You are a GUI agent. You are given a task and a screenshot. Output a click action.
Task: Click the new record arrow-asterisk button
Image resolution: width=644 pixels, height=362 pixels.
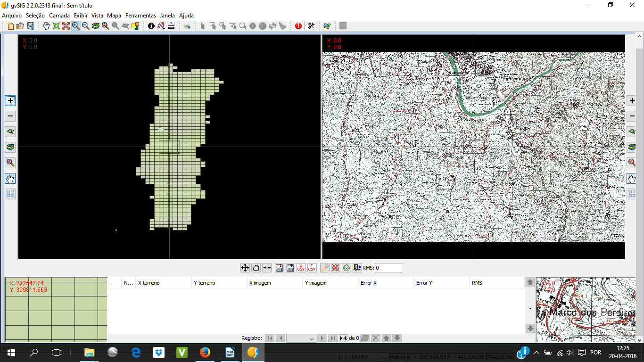344,338
